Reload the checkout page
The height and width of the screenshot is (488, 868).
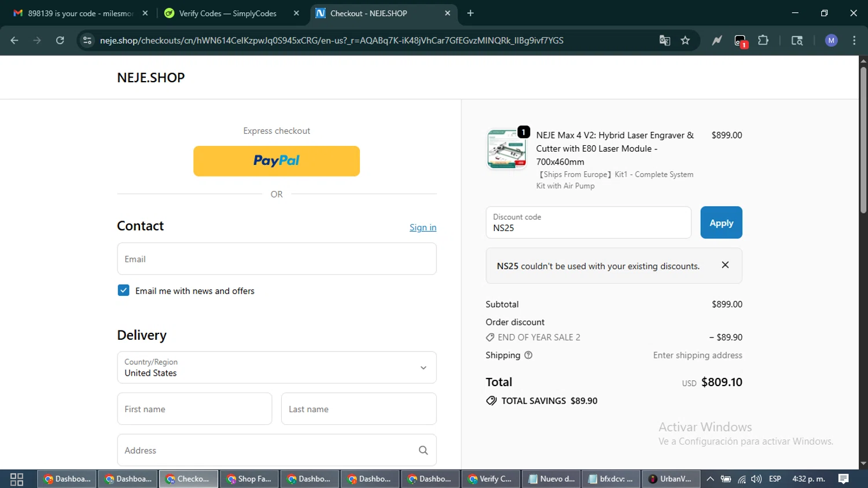(60, 41)
